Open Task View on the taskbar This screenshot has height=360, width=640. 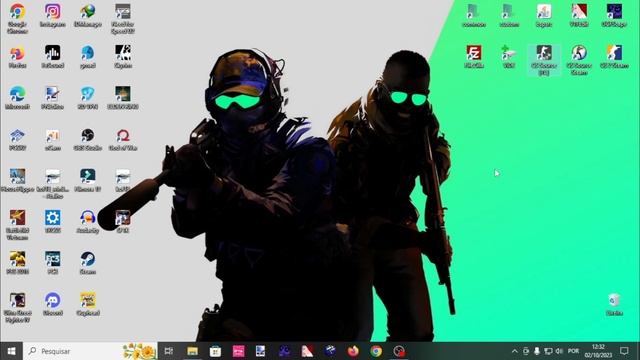pyautogui.click(x=169, y=351)
